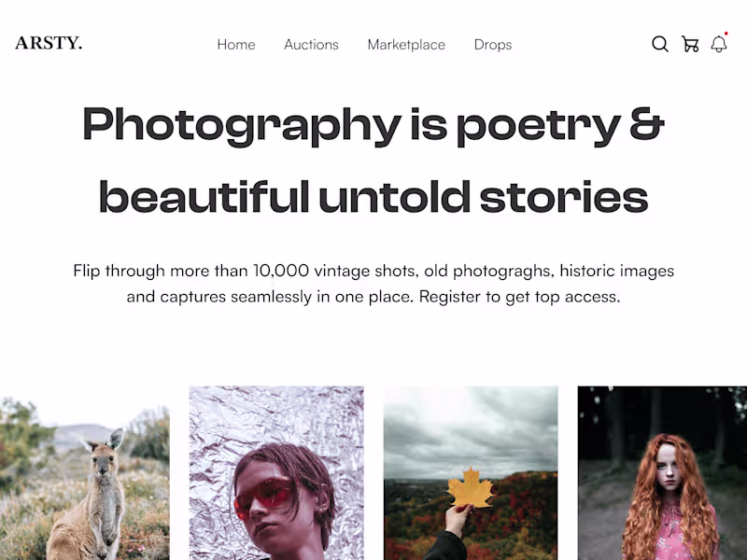Viewport: 747px width, 560px height.
Task: Click the "10,000 vintage shots" text
Action: point(337,272)
